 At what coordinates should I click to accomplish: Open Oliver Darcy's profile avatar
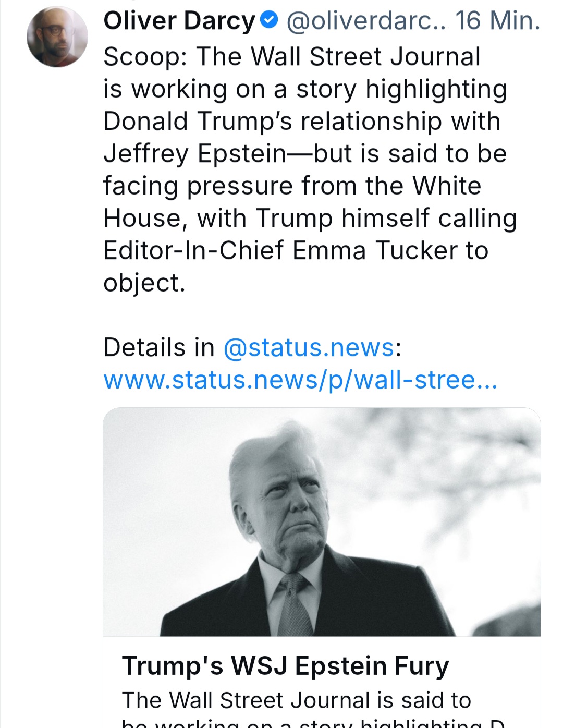(x=57, y=37)
